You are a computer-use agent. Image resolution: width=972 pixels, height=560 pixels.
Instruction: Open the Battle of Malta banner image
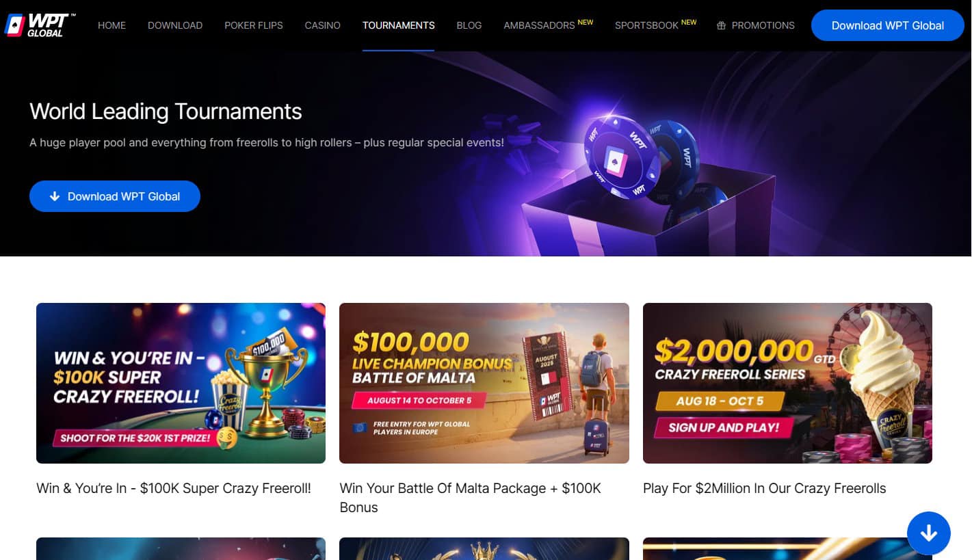[x=484, y=383]
